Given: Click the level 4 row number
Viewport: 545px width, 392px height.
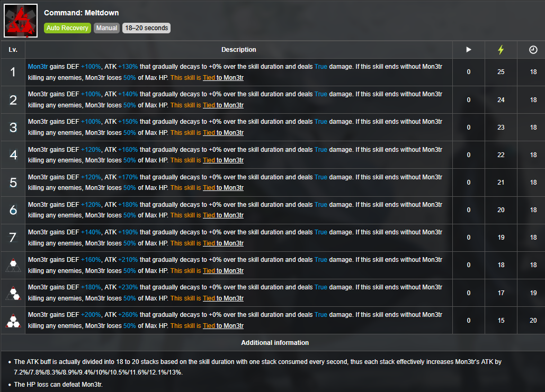Looking at the screenshot, I should tap(13, 154).
